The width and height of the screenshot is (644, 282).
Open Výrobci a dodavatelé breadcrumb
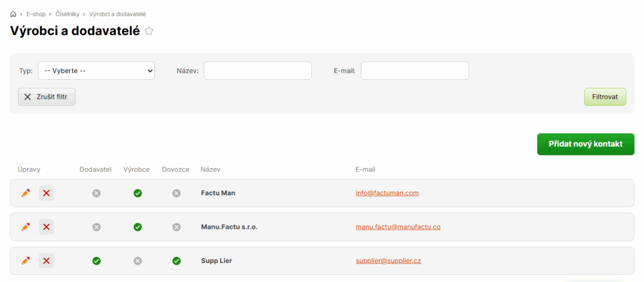pyautogui.click(x=118, y=14)
